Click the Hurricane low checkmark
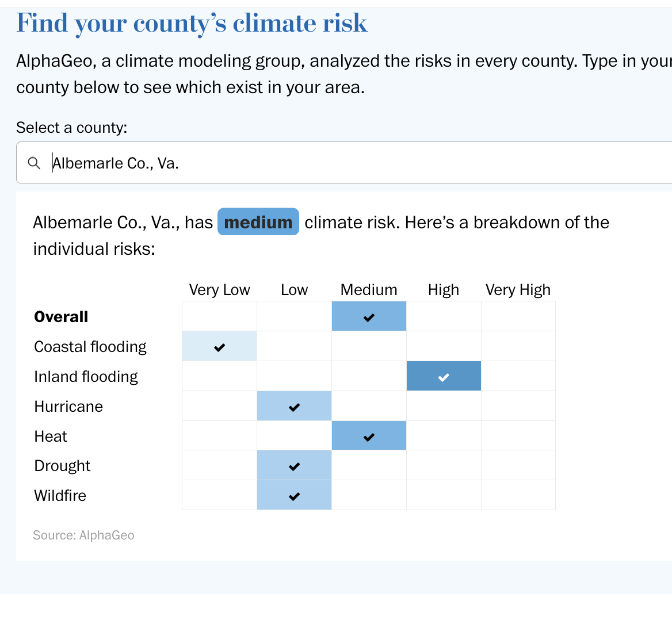The width and height of the screenshot is (672, 620). coord(294,407)
